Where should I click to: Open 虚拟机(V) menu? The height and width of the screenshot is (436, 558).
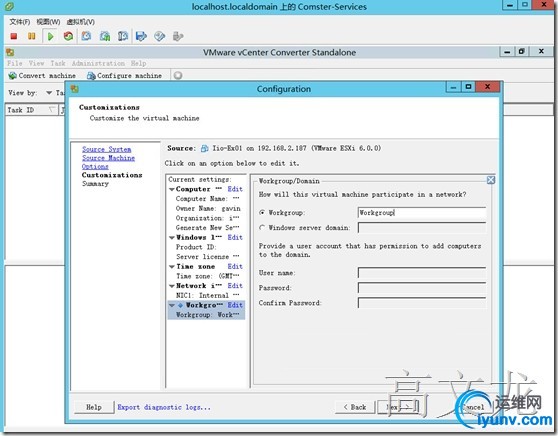(80, 22)
